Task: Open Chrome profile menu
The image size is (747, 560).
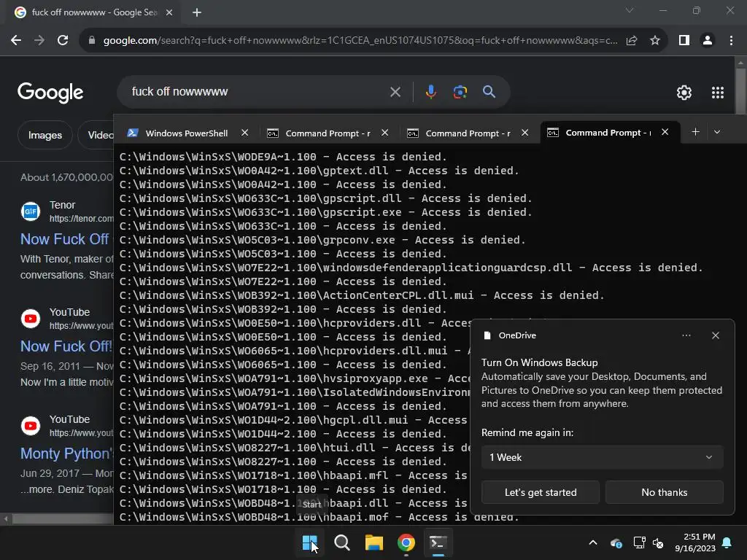Action: (x=708, y=41)
